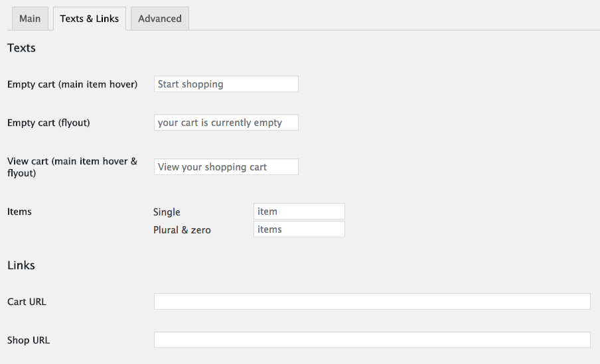The width and height of the screenshot is (600, 364).
Task: Click the 'Empty cart (flyout)' label
Action: (x=48, y=123)
